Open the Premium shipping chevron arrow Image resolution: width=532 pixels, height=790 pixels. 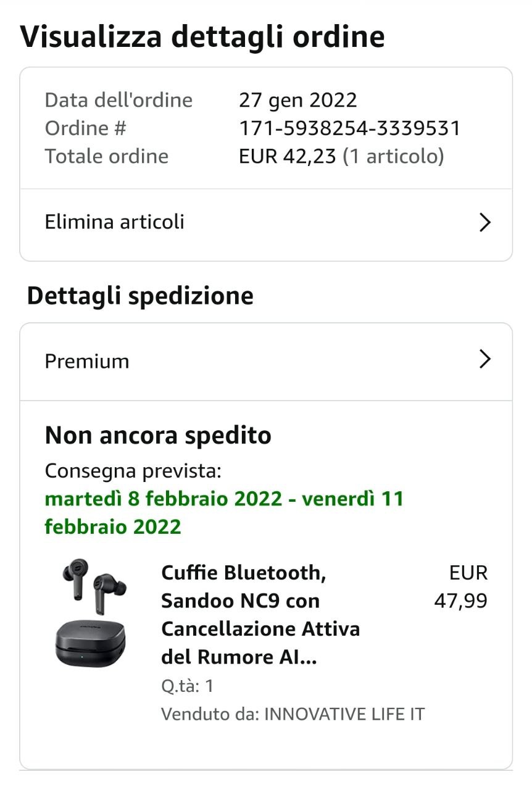[485, 360]
